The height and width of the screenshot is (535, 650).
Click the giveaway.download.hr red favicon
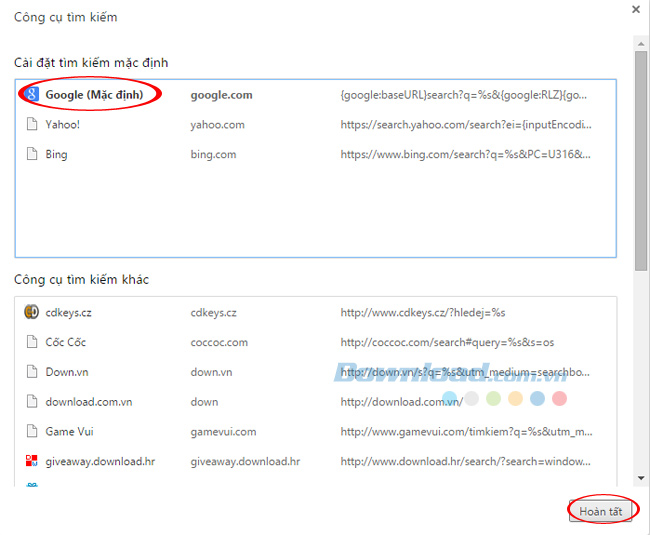pyautogui.click(x=32, y=461)
